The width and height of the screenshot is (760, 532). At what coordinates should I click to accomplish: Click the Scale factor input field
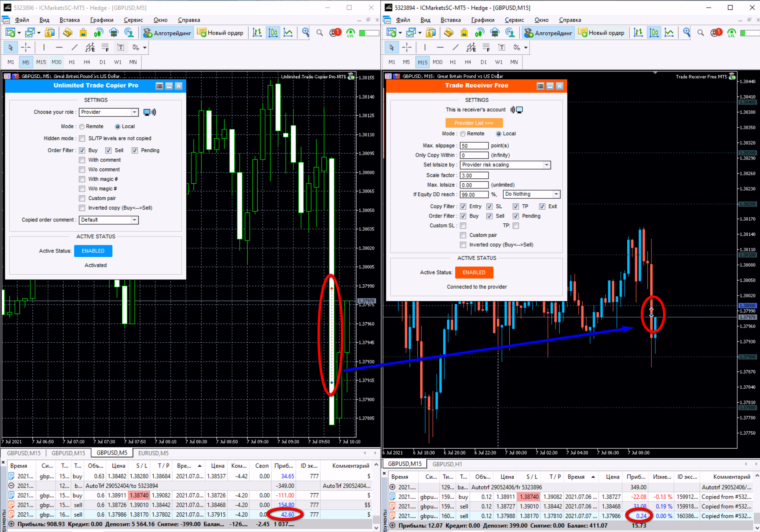pos(474,176)
